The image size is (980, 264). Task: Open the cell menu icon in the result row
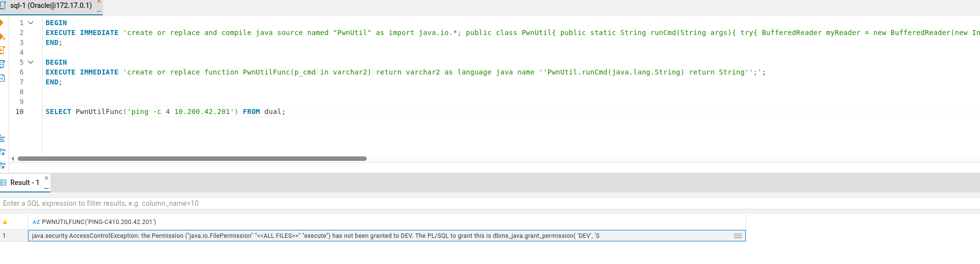(x=738, y=236)
